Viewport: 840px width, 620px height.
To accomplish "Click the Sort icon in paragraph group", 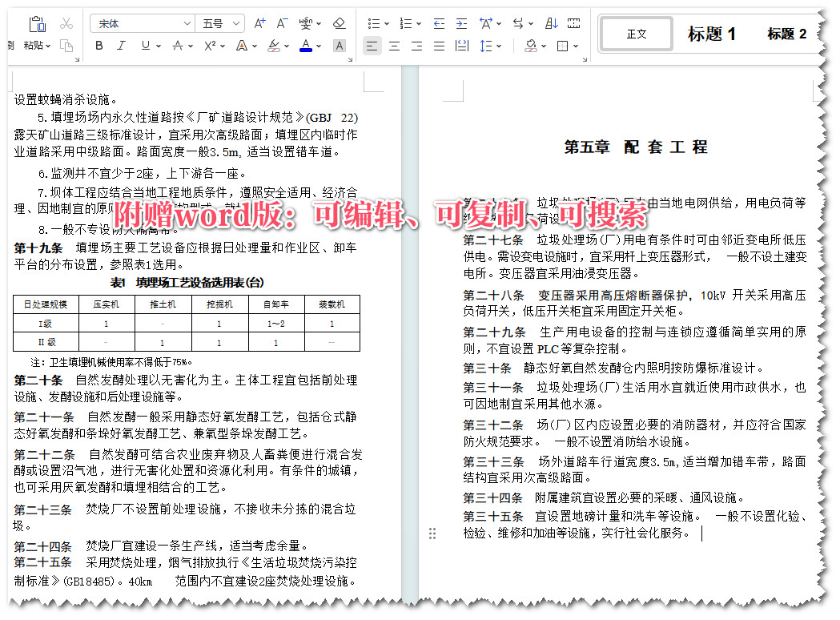I will coord(551,23).
